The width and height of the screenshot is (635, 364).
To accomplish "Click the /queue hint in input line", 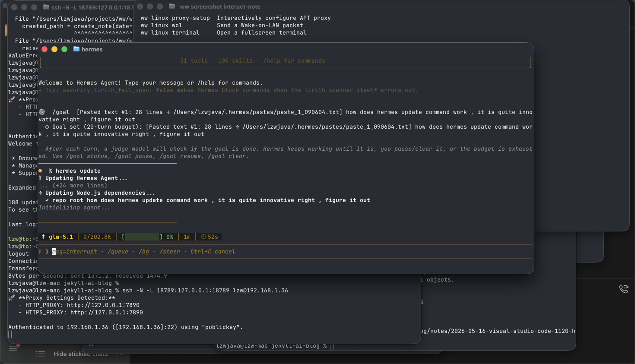I will pos(118,251).
